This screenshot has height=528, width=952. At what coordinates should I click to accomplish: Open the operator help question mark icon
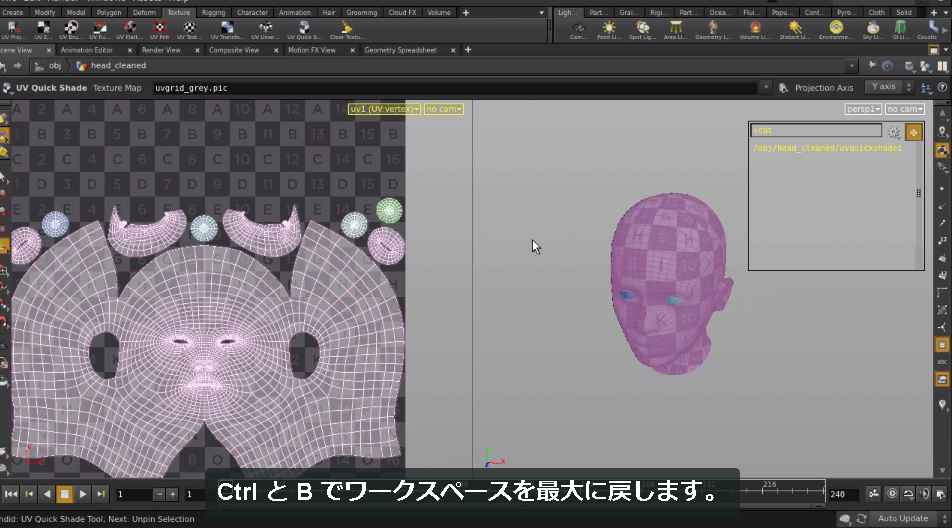coord(942,87)
